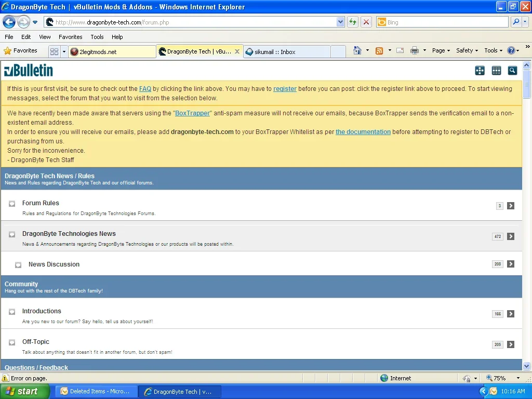
Task: Click the Home page icon
Action: coord(357,50)
